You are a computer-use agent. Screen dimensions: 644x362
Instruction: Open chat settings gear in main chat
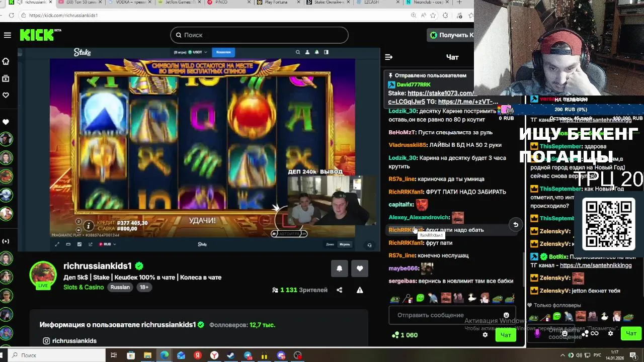485,335
